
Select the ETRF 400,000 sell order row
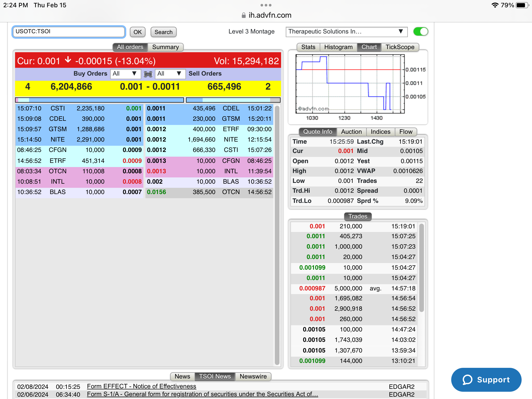pos(209,129)
